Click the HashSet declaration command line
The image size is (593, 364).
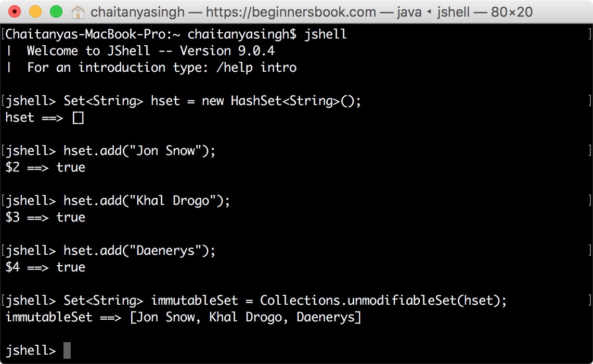182,100
